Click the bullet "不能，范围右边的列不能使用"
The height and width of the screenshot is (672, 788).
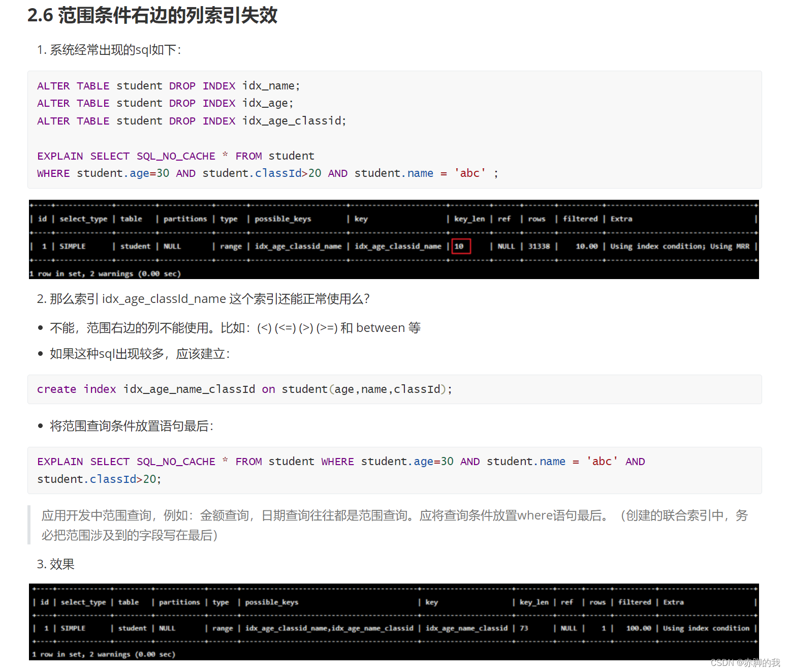(235, 328)
